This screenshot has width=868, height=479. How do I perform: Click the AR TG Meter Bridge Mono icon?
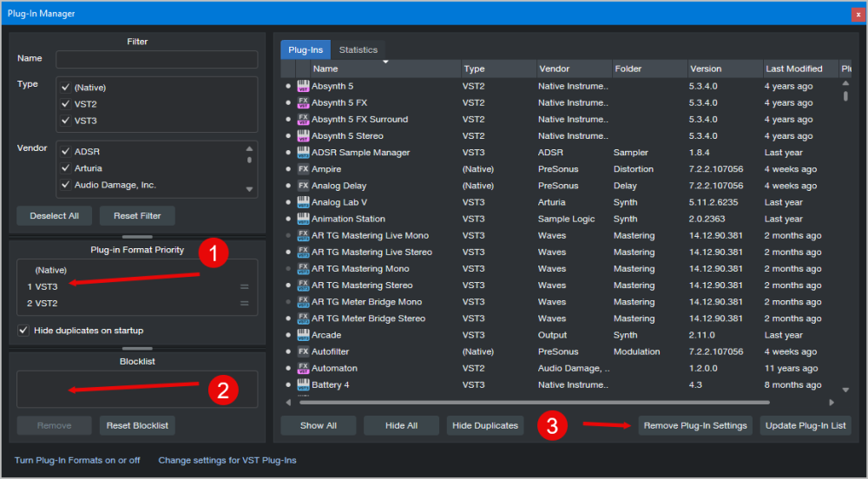point(303,302)
